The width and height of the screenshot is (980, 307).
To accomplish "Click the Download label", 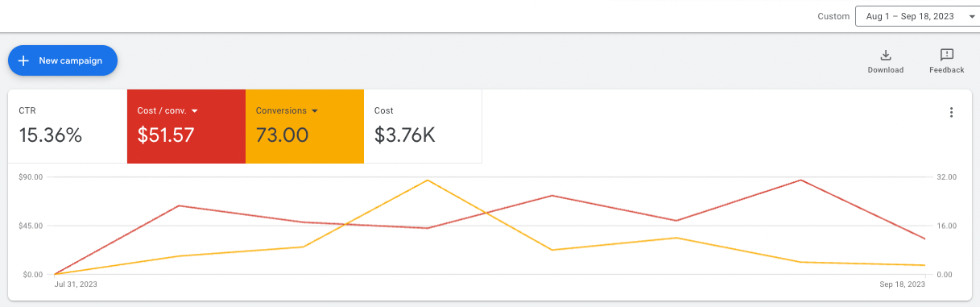I will pyautogui.click(x=885, y=70).
